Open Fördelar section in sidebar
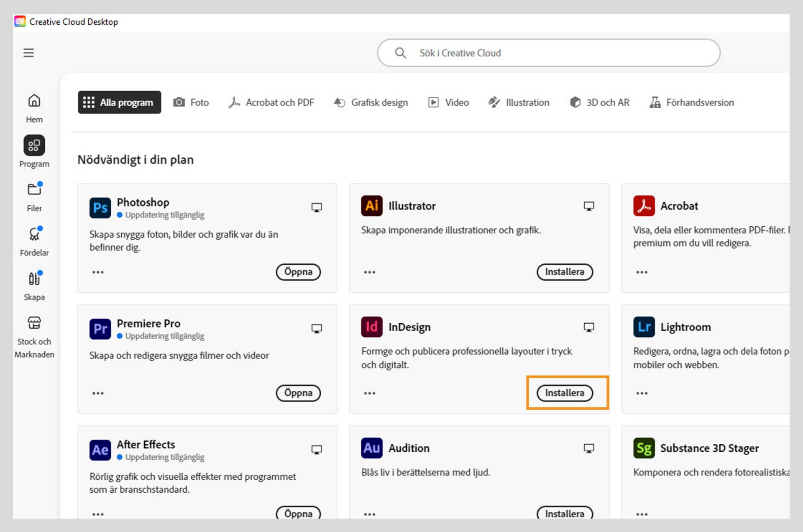 pos(34,241)
